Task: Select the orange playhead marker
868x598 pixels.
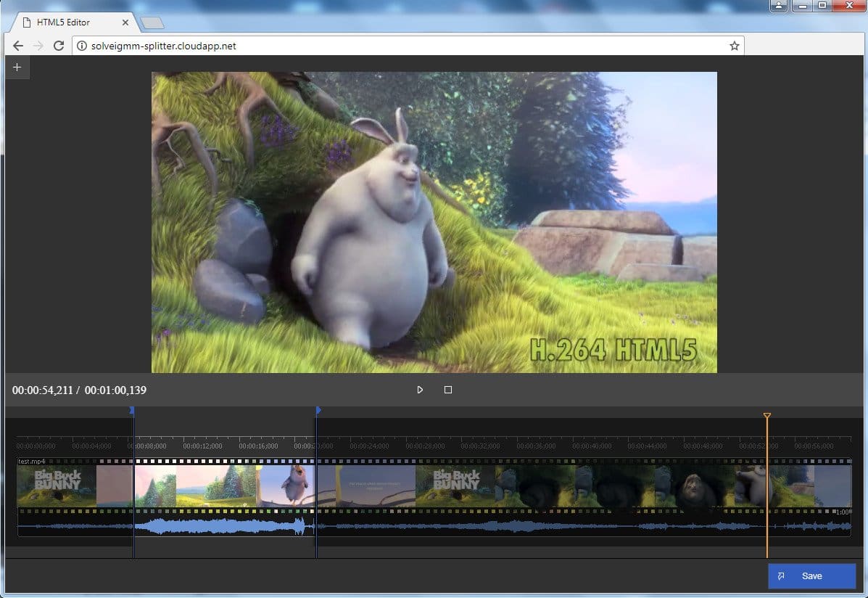Action: coord(766,416)
